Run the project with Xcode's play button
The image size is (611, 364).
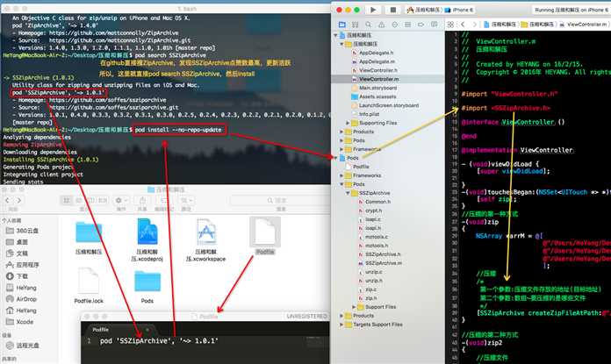[373, 10]
